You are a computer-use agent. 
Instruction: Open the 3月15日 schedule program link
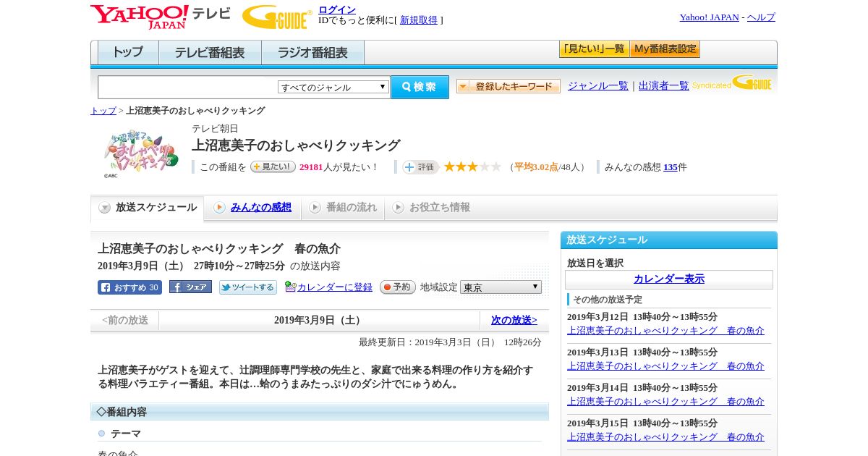click(x=665, y=437)
